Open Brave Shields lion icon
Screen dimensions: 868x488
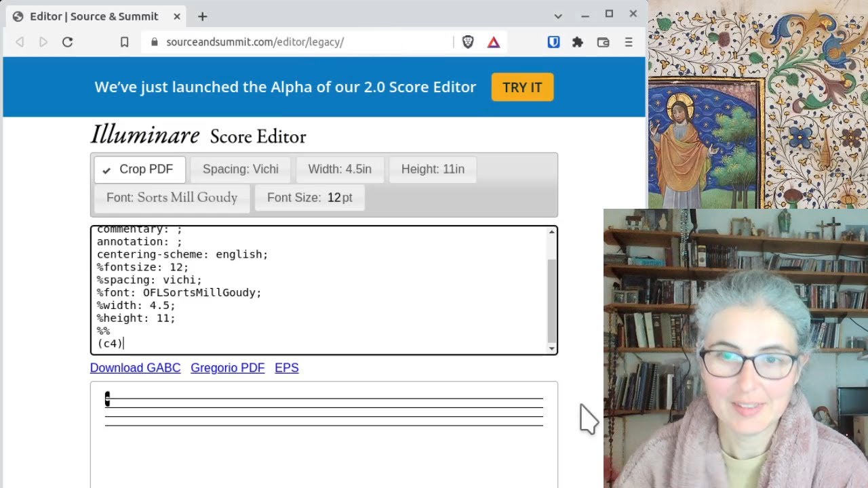pyautogui.click(x=468, y=42)
